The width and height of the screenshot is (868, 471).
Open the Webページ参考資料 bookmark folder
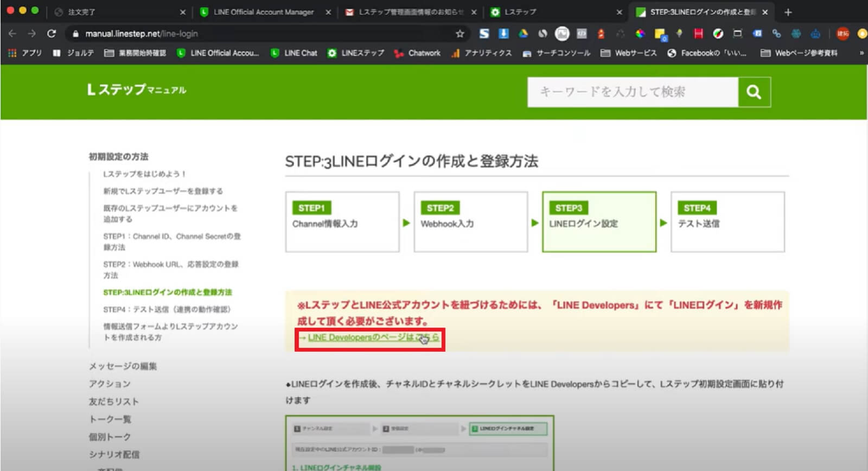click(799, 53)
